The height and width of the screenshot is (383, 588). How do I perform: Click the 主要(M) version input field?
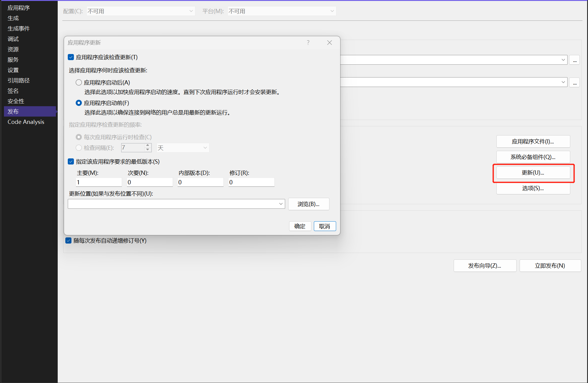click(99, 182)
